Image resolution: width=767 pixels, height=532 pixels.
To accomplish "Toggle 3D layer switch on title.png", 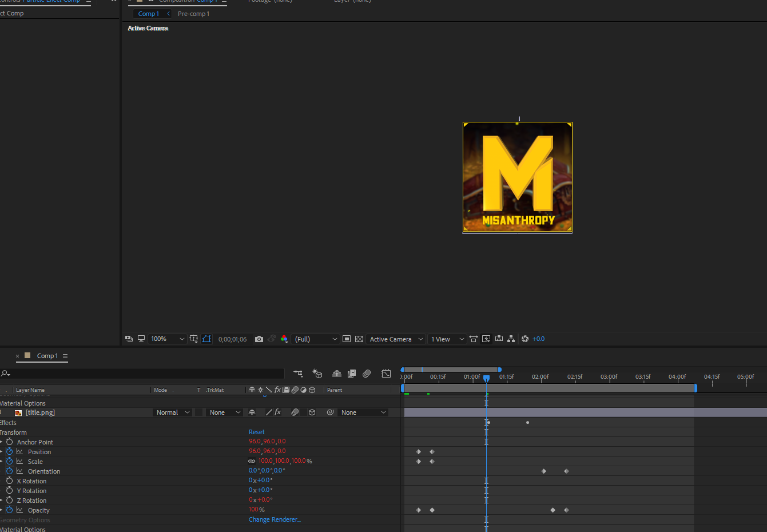I will [x=312, y=412].
